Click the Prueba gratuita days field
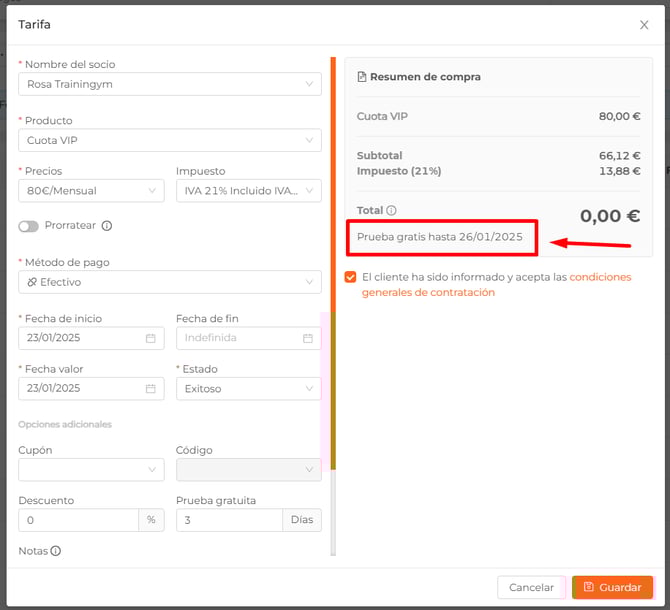Viewport: 670px width, 610px height. click(229, 520)
